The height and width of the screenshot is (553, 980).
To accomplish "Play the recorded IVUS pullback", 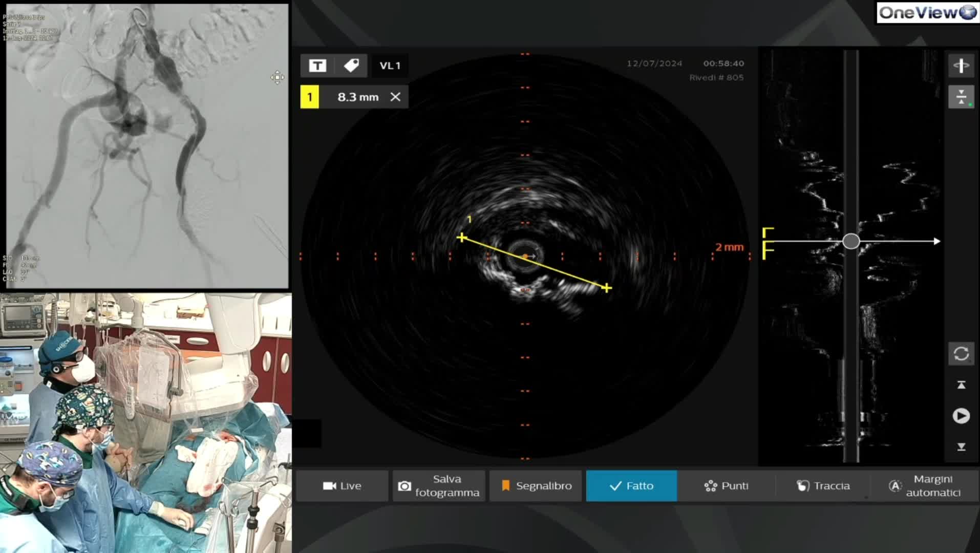I will [x=961, y=416].
